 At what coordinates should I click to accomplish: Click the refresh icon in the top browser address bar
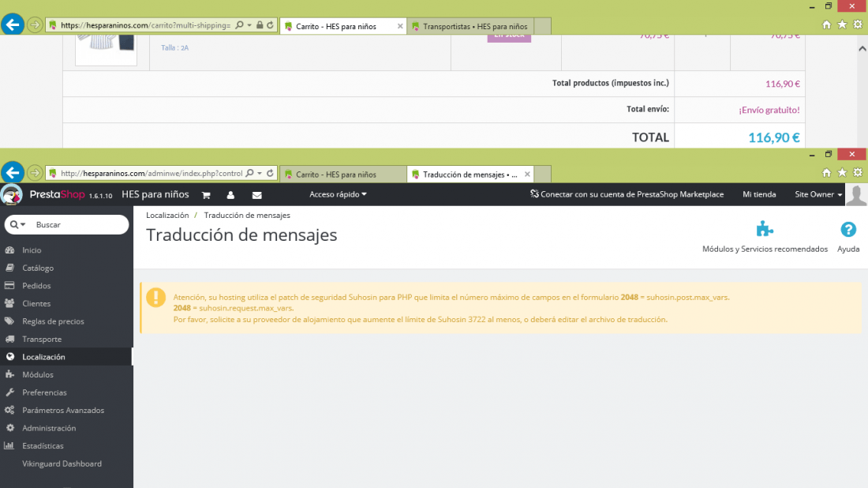point(270,25)
